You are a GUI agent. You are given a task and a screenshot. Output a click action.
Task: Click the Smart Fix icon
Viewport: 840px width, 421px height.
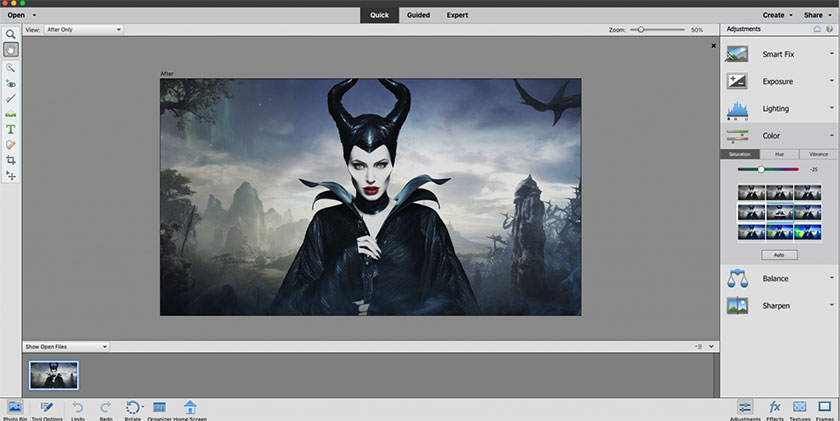tap(737, 54)
